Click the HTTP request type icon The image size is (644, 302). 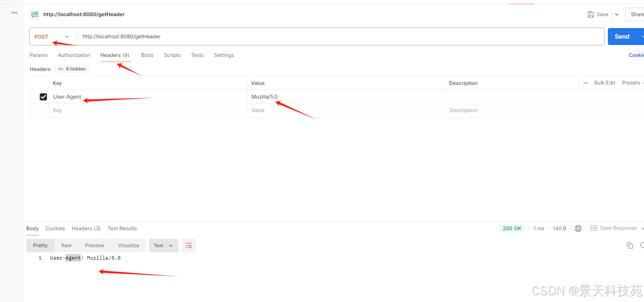[34, 14]
